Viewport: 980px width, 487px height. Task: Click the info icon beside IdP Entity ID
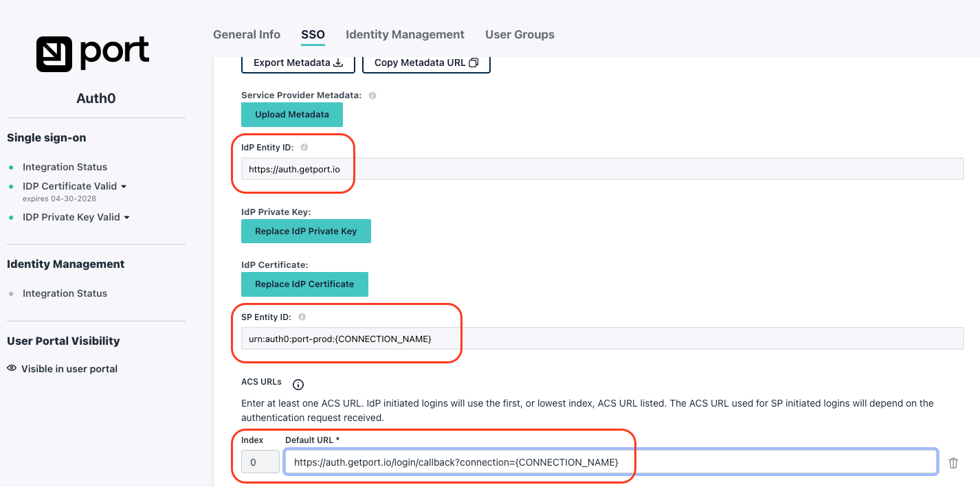pos(303,146)
